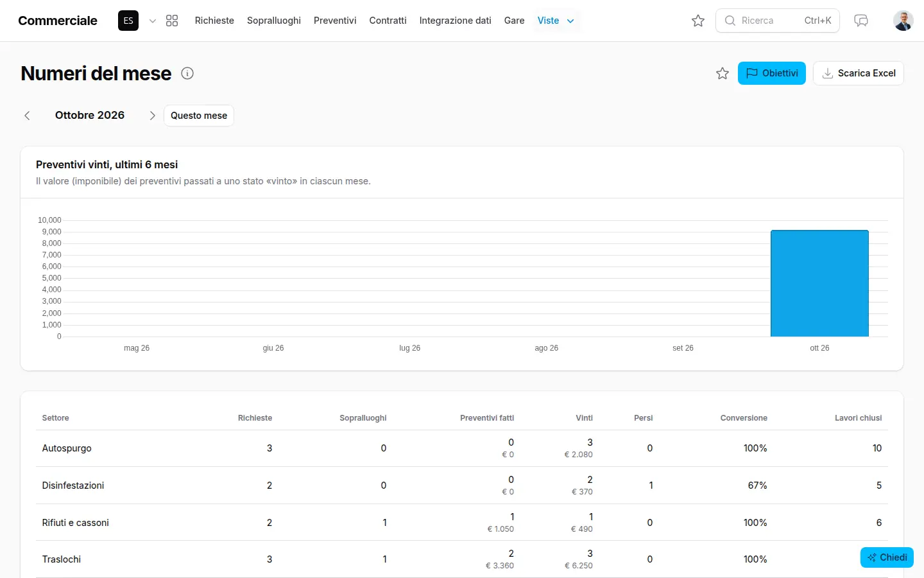The image size is (924, 578).
Task: Click the Traslochi sector row label
Action: [62, 559]
